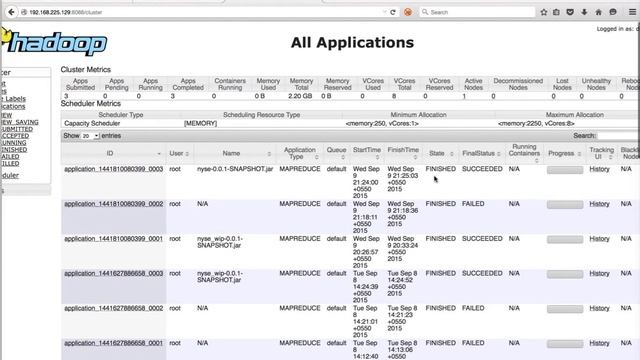This screenshot has width=640, height=360.
Task: Open the Pocket icon in toolbar
Action: click(x=570, y=12)
